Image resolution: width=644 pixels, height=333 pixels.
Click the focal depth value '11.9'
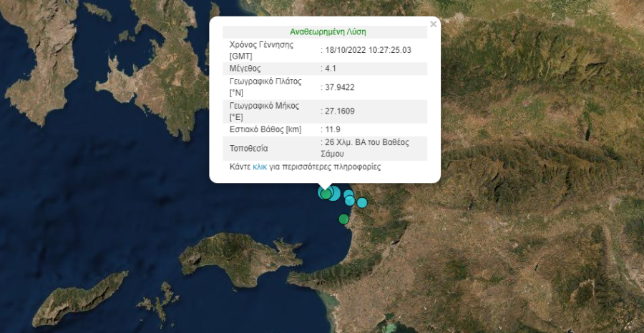coord(332,129)
